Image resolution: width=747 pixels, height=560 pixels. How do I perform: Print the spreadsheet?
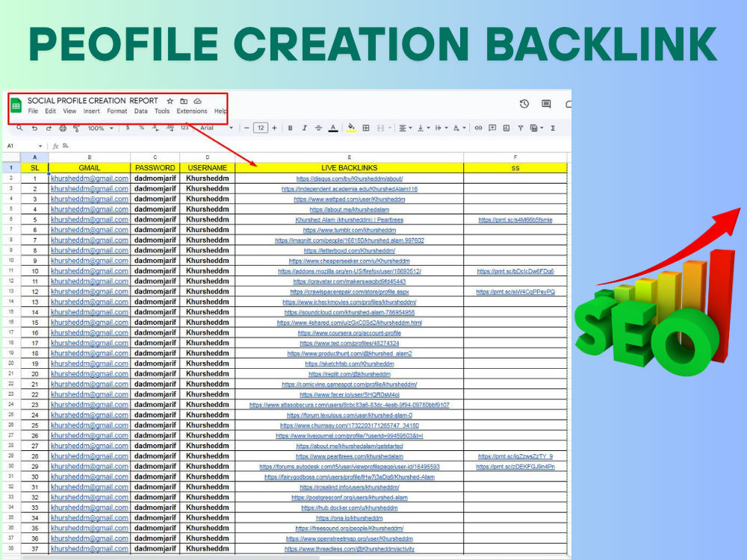point(63,128)
